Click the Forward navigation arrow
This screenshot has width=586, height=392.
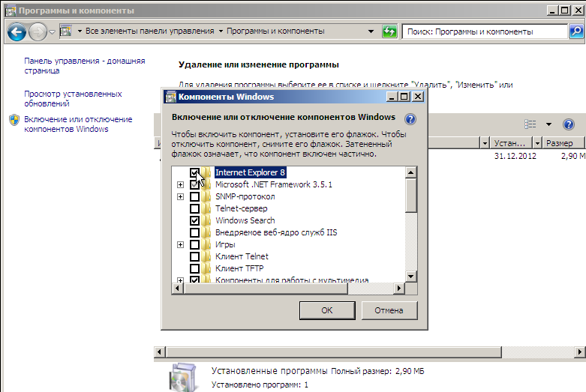tap(38, 32)
